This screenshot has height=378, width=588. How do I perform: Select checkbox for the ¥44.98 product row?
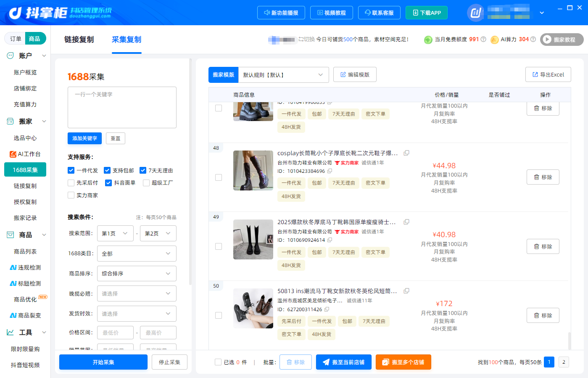tap(219, 177)
